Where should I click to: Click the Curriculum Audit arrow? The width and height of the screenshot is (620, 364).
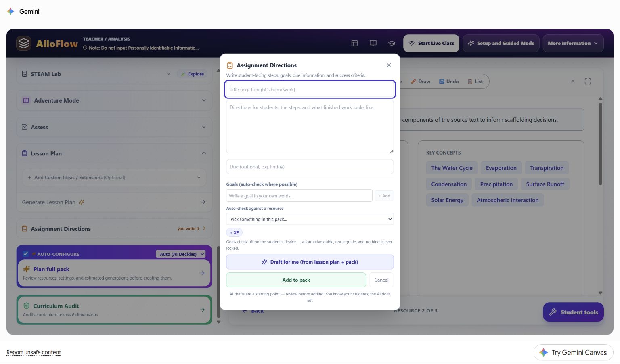click(202, 310)
